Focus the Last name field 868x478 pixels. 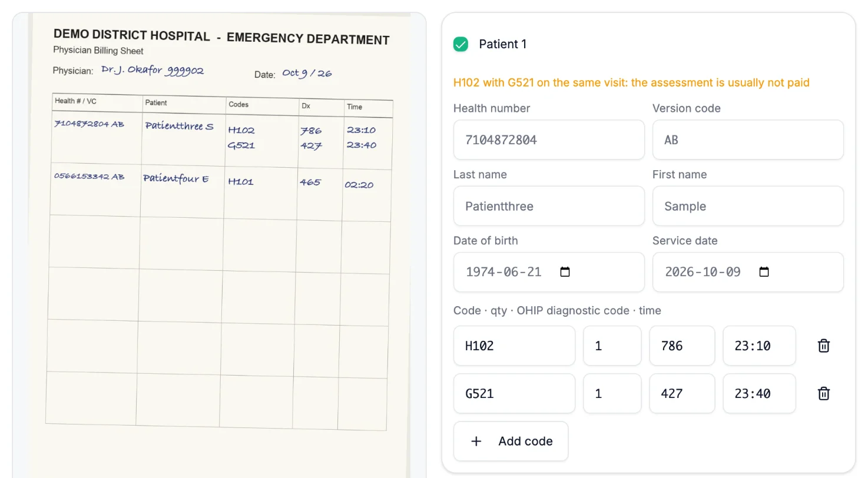click(x=549, y=206)
